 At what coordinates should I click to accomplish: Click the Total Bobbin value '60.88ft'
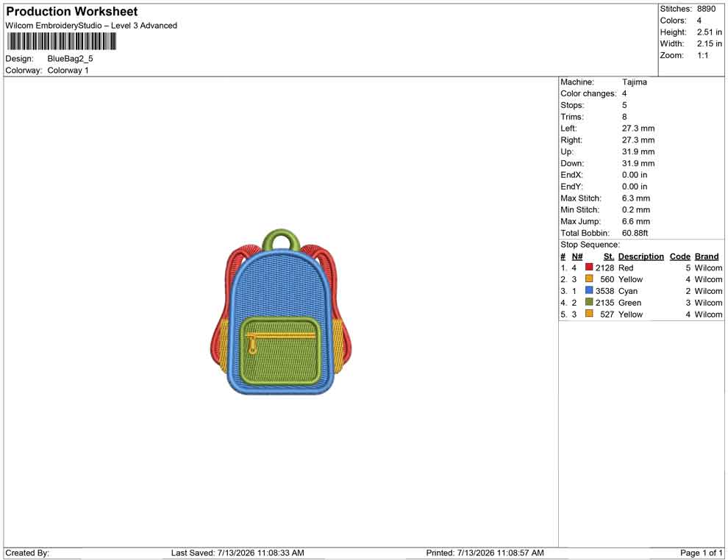point(635,233)
